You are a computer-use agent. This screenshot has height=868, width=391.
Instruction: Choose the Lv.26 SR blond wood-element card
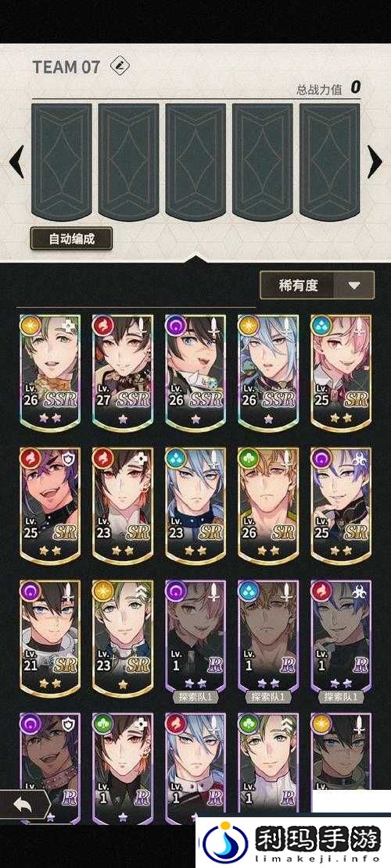point(268,506)
